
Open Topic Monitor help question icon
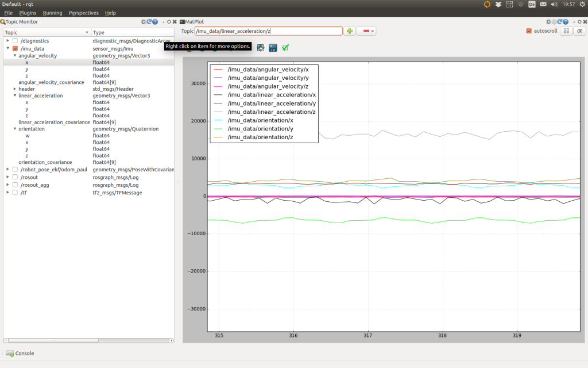(x=155, y=22)
